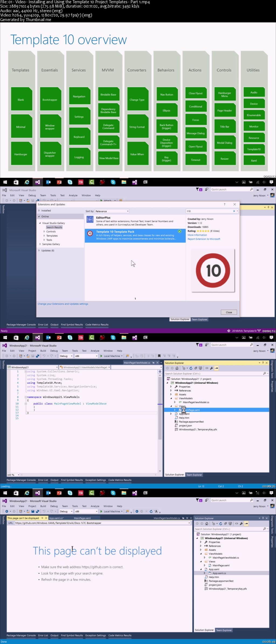Open 103 % zoom dropdown in code editor
The image size is (276, 644).
pyautogui.click(x=13, y=475)
